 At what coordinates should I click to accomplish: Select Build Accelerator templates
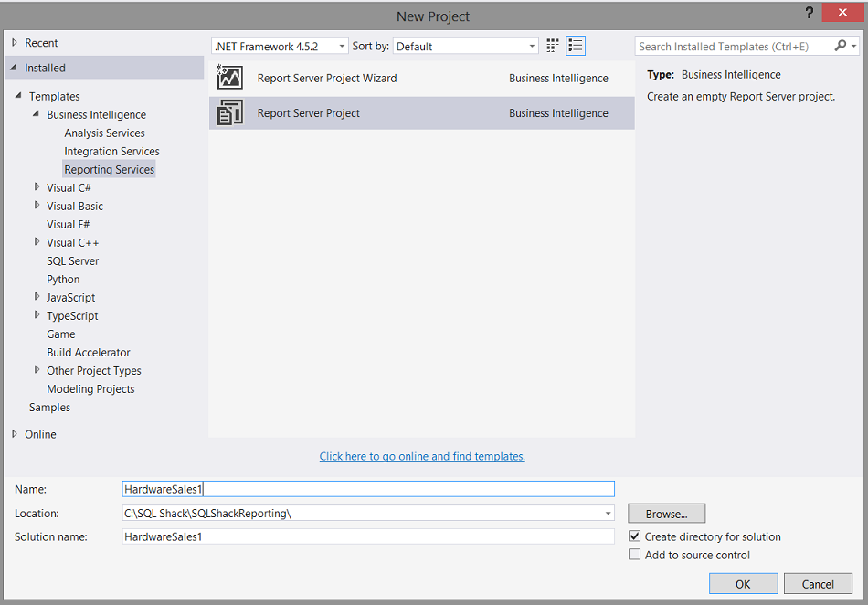pyautogui.click(x=89, y=352)
